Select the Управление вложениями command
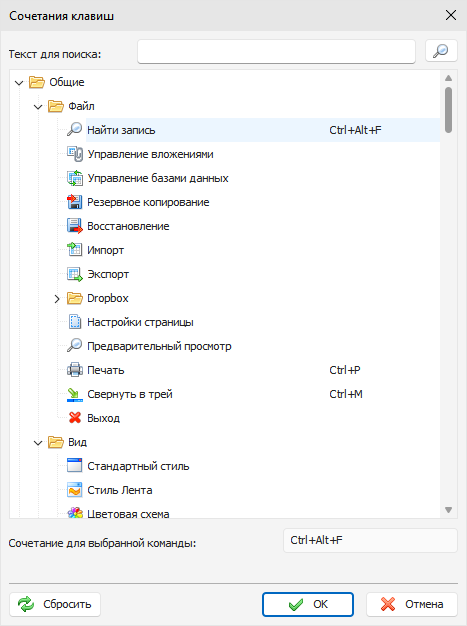 pos(150,154)
